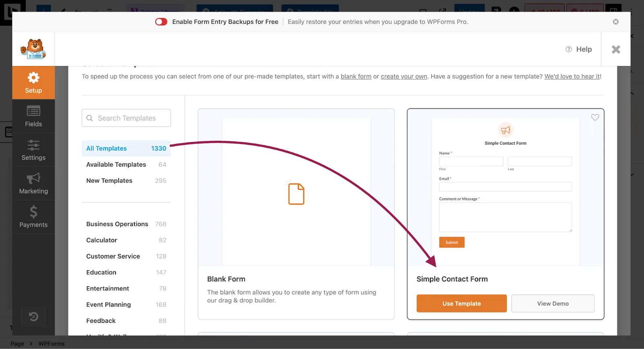Select the Business Operations category
This screenshot has height=349, width=644.
(126, 224)
